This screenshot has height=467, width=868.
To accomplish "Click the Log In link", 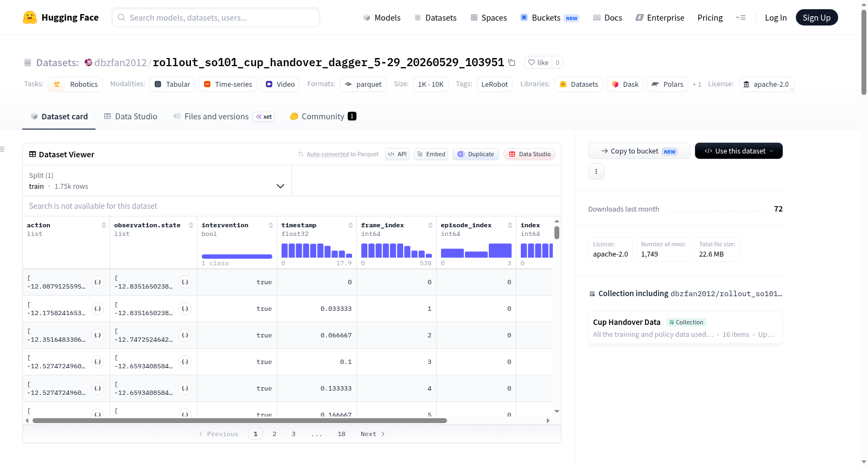I will pos(776,17).
